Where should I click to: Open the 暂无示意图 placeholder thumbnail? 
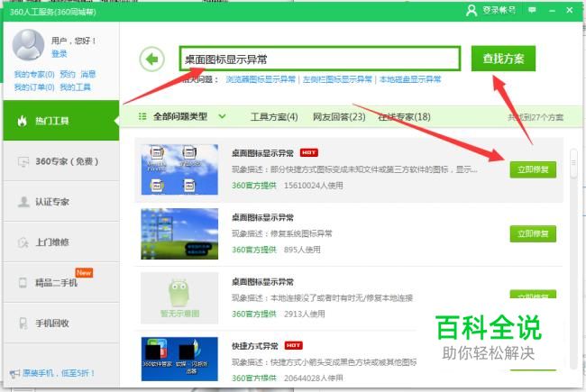[179, 298]
